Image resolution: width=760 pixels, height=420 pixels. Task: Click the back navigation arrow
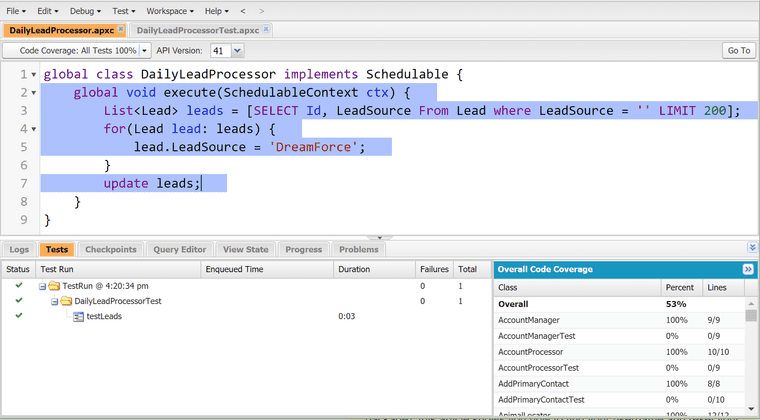(243, 11)
